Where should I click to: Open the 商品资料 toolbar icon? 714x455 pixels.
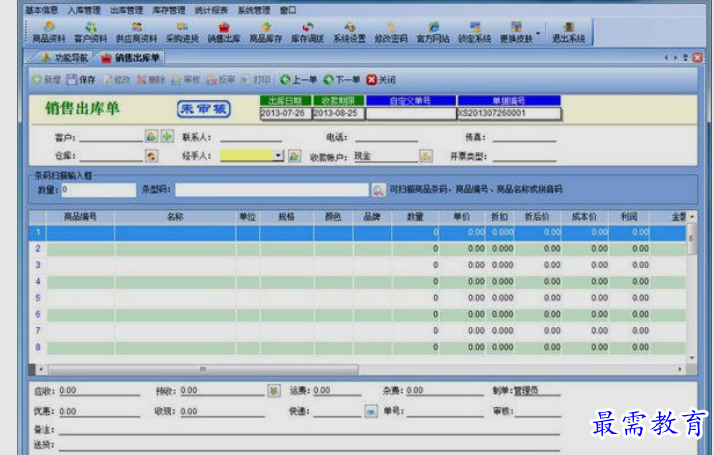[x=44, y=32]
